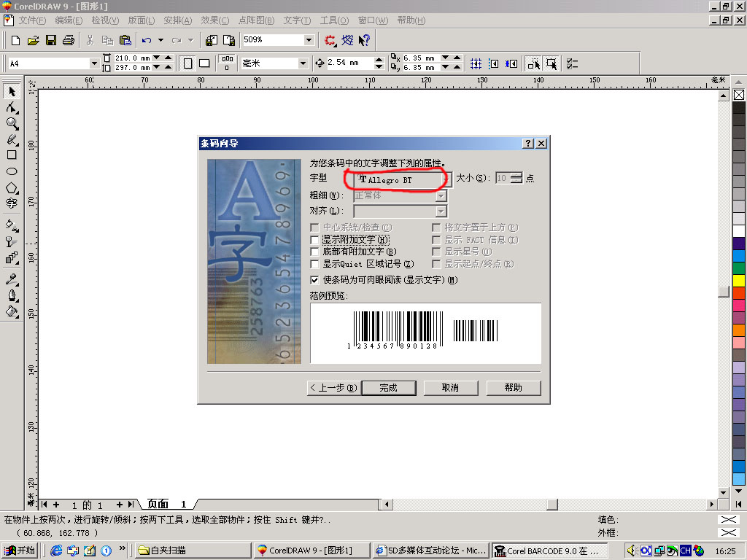Click the Copy icon in toolbar
This screenshot has height=560, width=747.
click(x=108, y=41)
